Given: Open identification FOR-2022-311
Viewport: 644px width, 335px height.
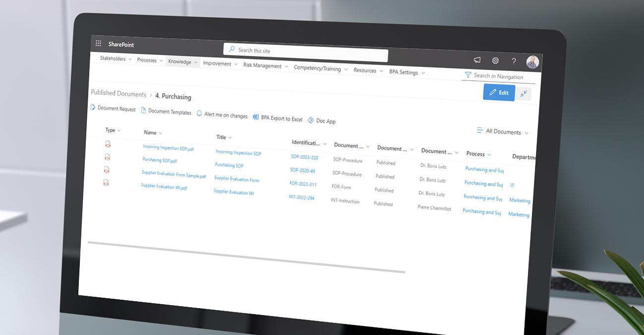Looking at the screenshot, I should (x=303, y=184).
